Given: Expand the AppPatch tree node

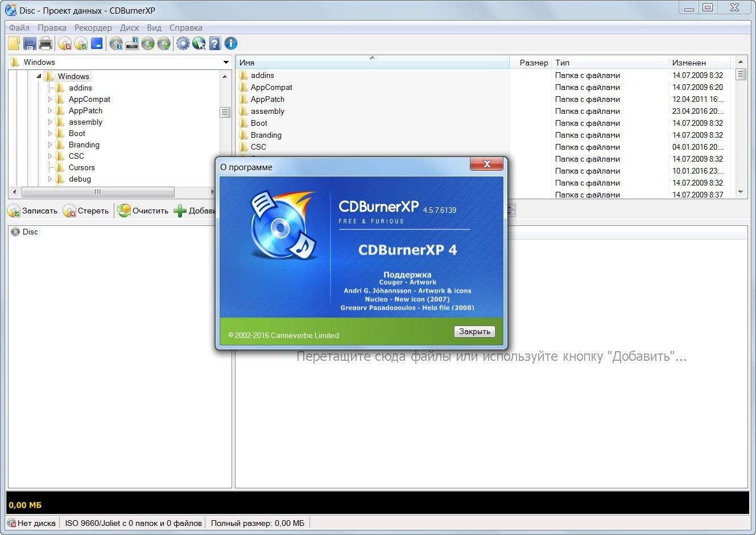Looking at the screenshot, I should pyautogui.click(x=50, y=110).
